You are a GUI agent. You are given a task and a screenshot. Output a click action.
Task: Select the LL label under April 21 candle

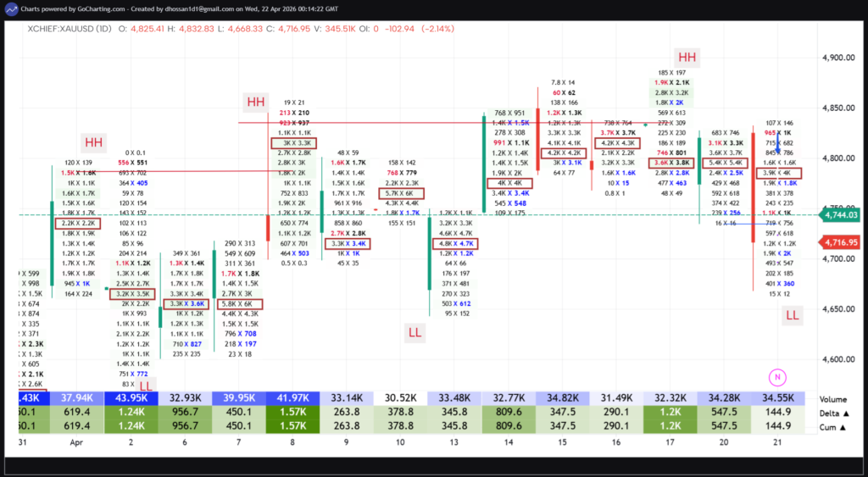point(792,315)
